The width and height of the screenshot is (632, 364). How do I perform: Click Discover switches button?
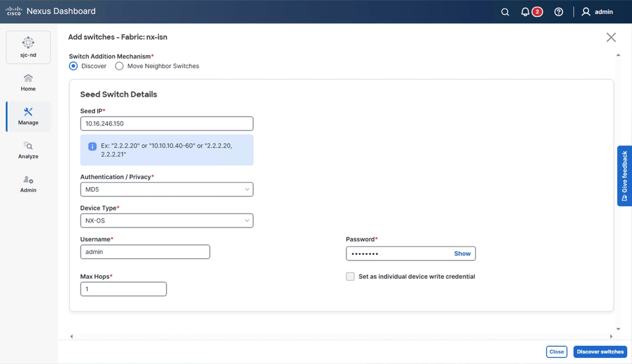tap(600, 352)
